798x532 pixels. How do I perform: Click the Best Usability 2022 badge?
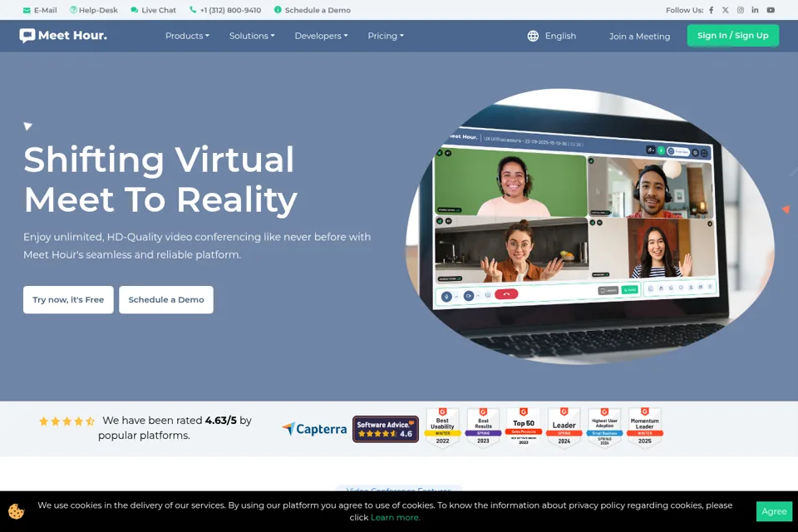tap(442, 427)
